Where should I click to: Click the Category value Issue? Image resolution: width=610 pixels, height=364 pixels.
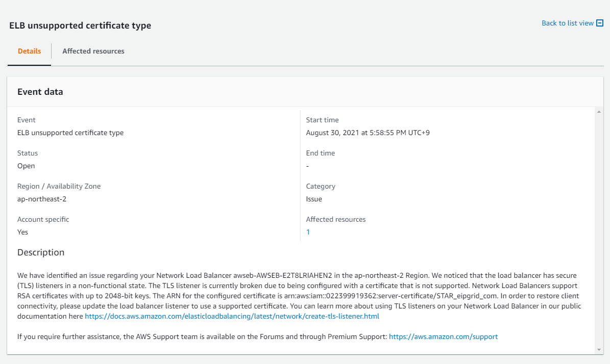[314, 199]
